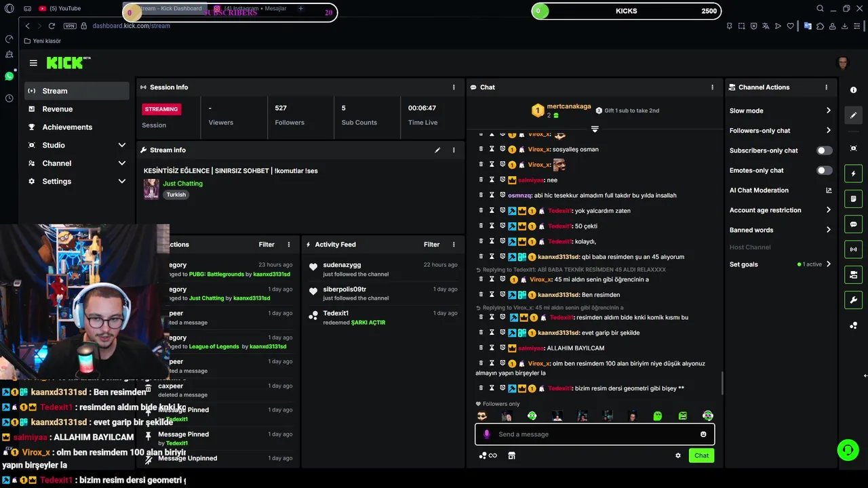Edit stream info with the pencil icon

pos(437,150)
